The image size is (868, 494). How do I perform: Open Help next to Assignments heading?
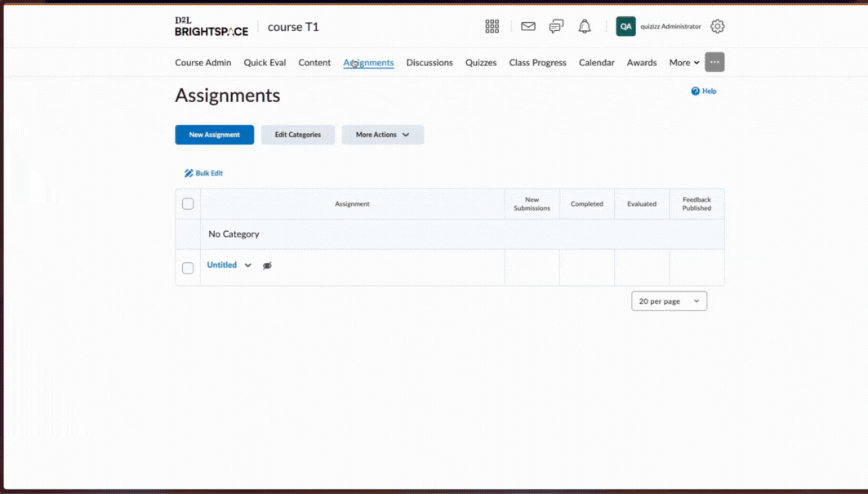point(703,91)
